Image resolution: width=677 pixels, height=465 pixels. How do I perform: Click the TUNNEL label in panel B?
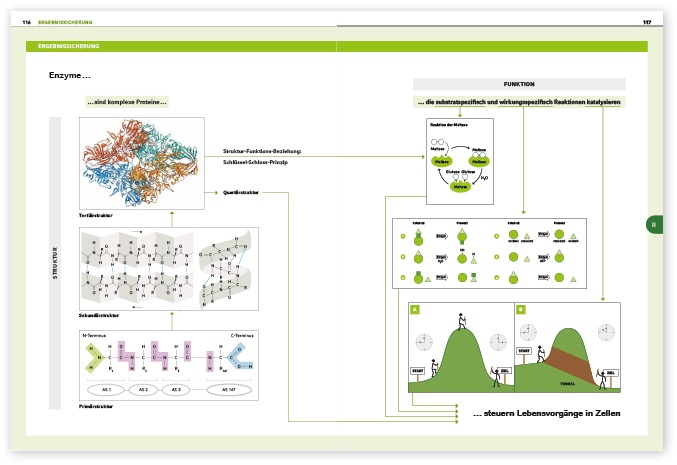(567, 383)
